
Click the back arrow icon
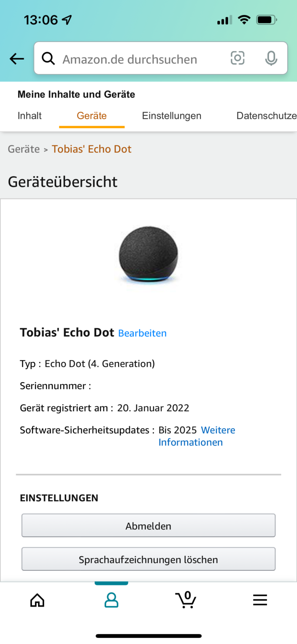[16, 58]
